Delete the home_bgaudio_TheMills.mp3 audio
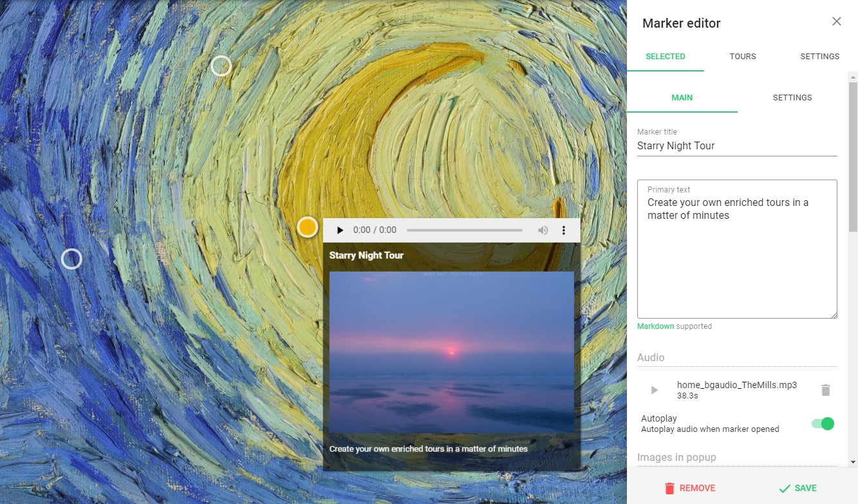858x504 pixels. (826, 390)
